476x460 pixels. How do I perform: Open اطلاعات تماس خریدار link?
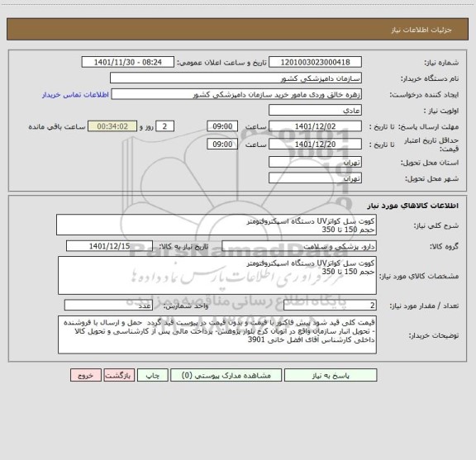[x=75, y=95]
